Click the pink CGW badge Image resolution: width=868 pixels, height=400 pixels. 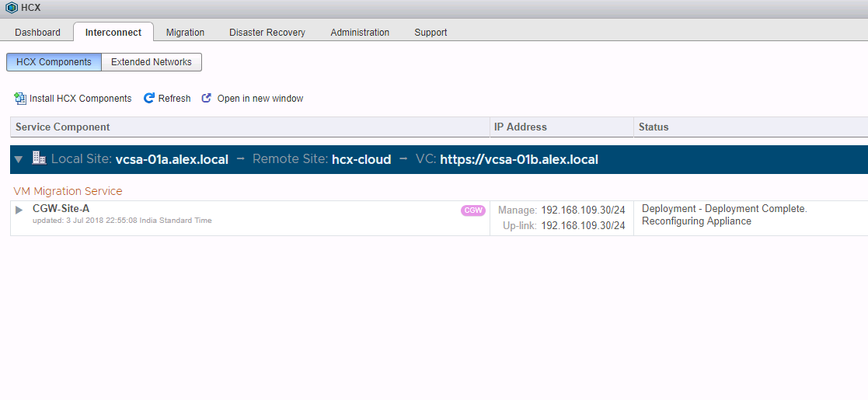(473, 210)
